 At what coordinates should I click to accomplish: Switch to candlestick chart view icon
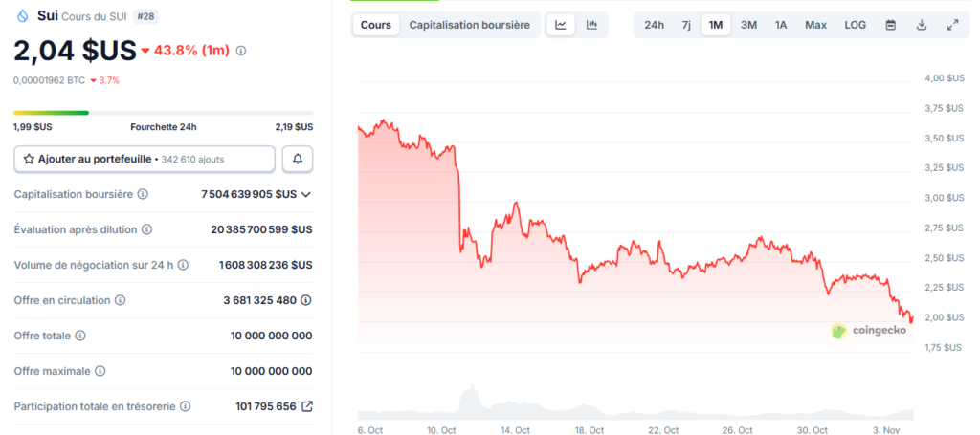pos(591,25)
